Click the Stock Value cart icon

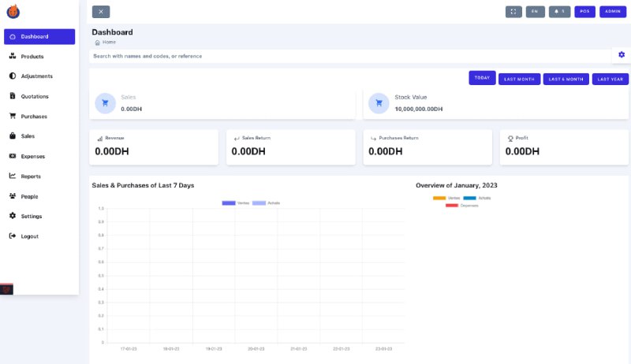point(379,103)
